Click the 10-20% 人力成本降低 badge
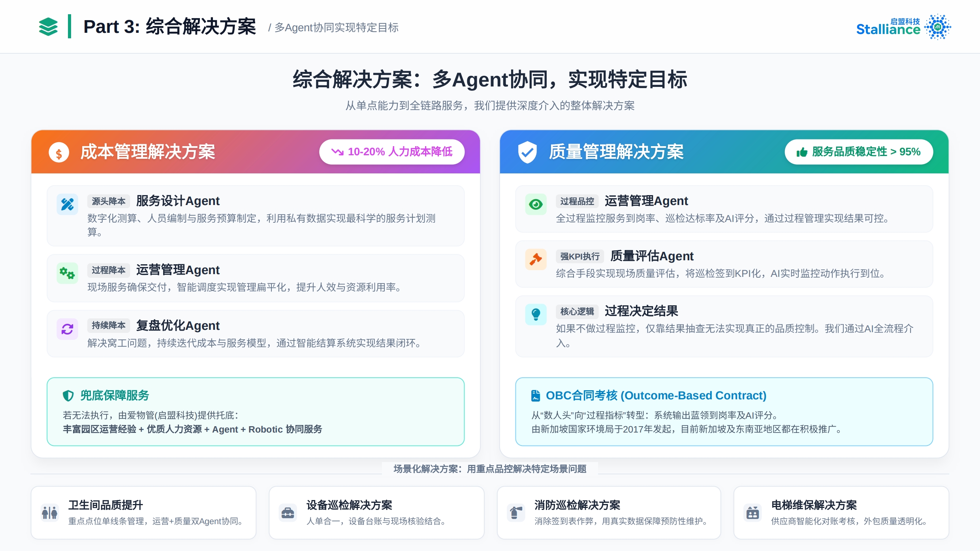The image size is (980, 551). click(391, 152)
